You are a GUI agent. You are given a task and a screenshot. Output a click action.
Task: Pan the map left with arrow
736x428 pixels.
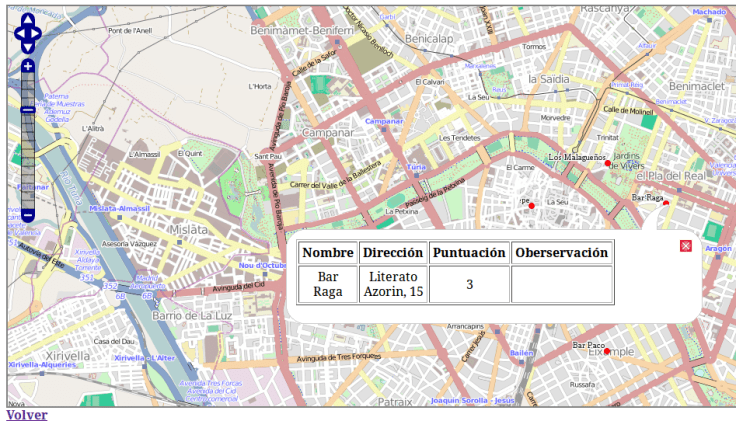(18, 33)
